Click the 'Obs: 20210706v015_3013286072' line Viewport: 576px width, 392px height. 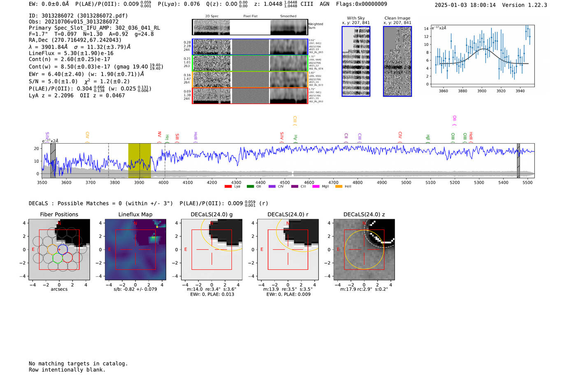(x=74, y=22)
